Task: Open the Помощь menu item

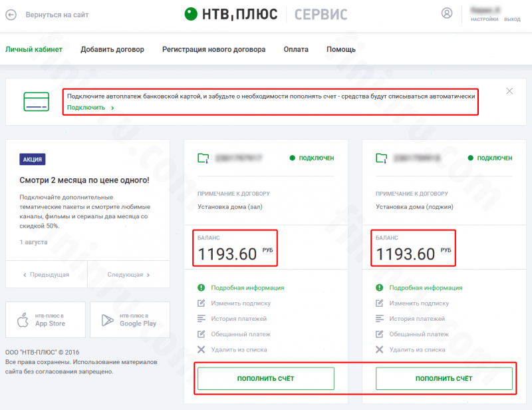Action: [341, 50]
